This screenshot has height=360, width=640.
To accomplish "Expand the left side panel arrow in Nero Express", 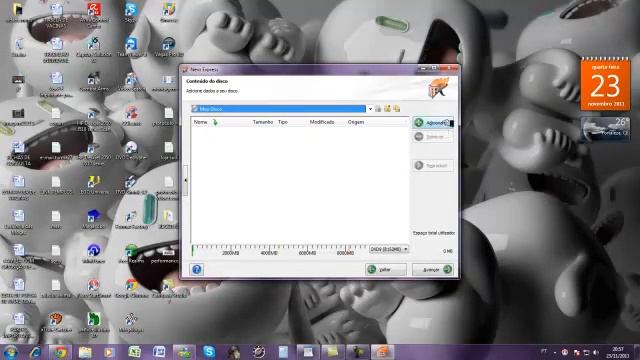I will pyautogui.click(x=186, y=180).
